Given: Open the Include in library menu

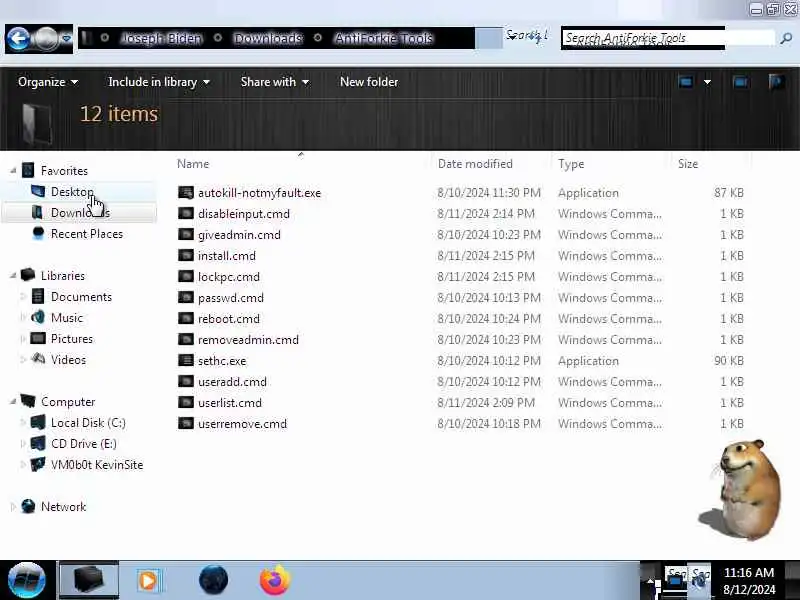Looking at the screenshot, I should 159,82.
